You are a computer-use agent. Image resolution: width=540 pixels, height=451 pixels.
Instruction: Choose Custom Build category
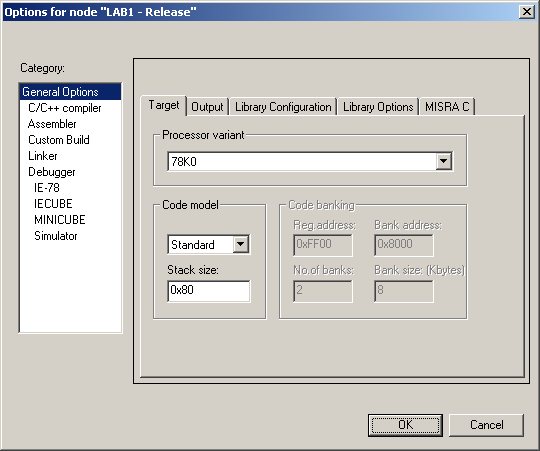click(59, 140)
